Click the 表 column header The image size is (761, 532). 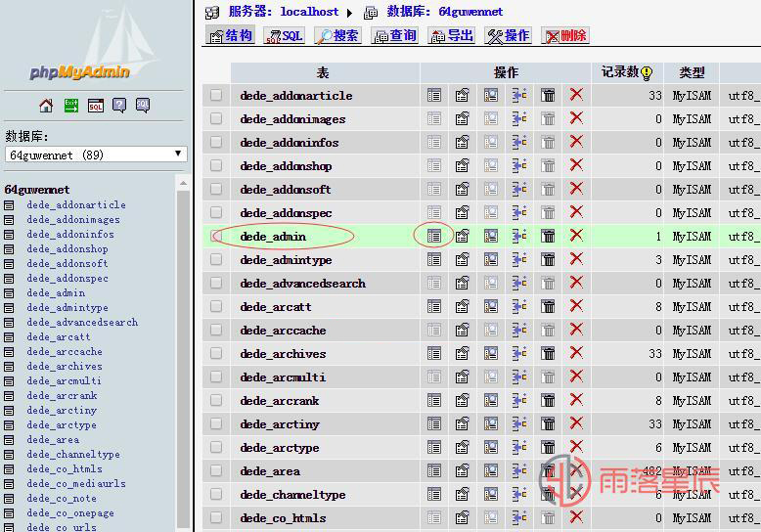(x=323, y=72)
